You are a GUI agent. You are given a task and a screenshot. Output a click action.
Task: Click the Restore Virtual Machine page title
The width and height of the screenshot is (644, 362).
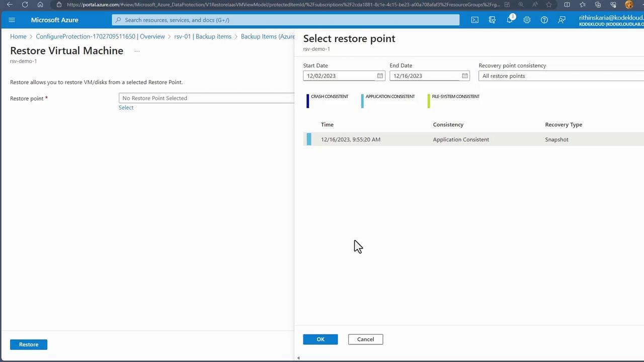[x=66, y=51]
